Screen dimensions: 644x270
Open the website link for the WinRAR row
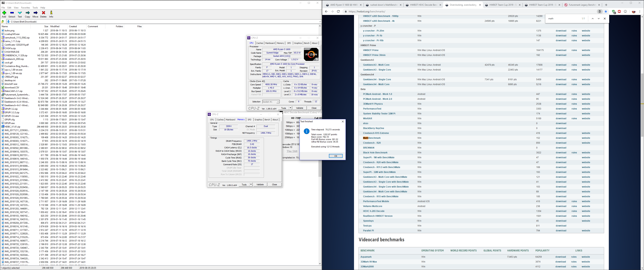[x=586, y=118]
